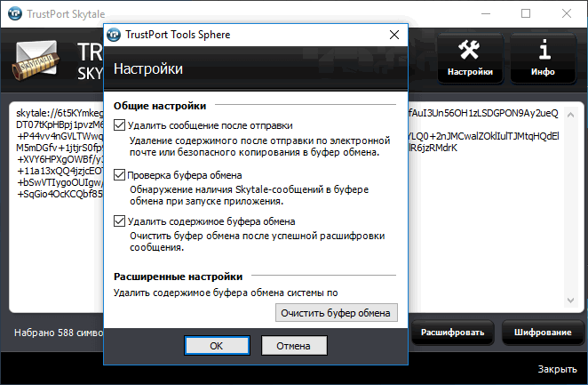Minimize the TrustPort Skytale window
Screen dimensions: 588x385
click(x=486, y=14)
